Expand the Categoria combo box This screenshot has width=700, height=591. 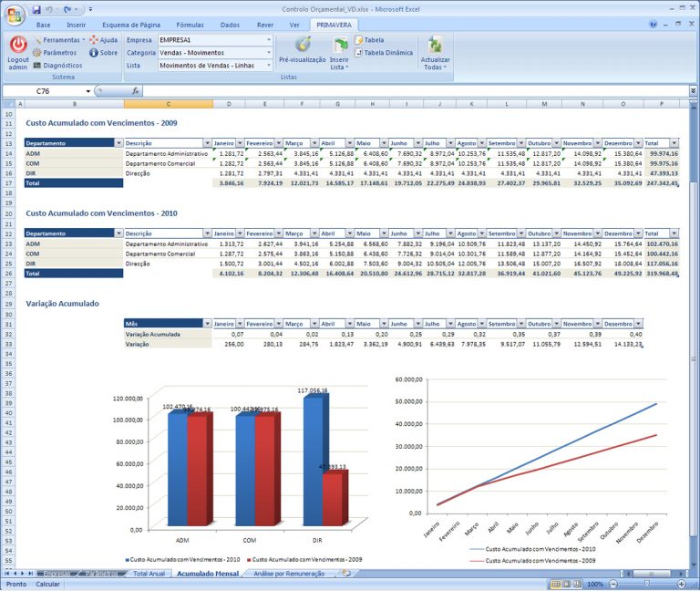269,53
